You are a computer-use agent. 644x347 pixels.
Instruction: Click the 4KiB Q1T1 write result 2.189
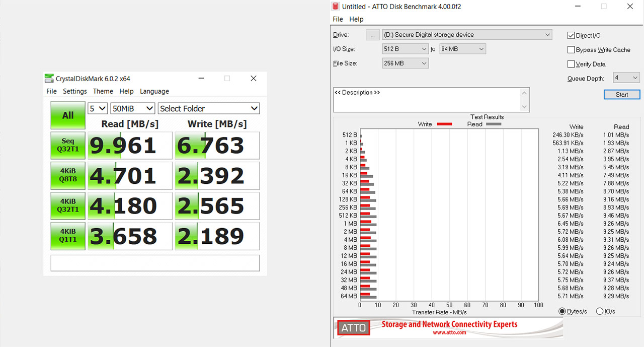pyautogui.click(x=217, y=236)
